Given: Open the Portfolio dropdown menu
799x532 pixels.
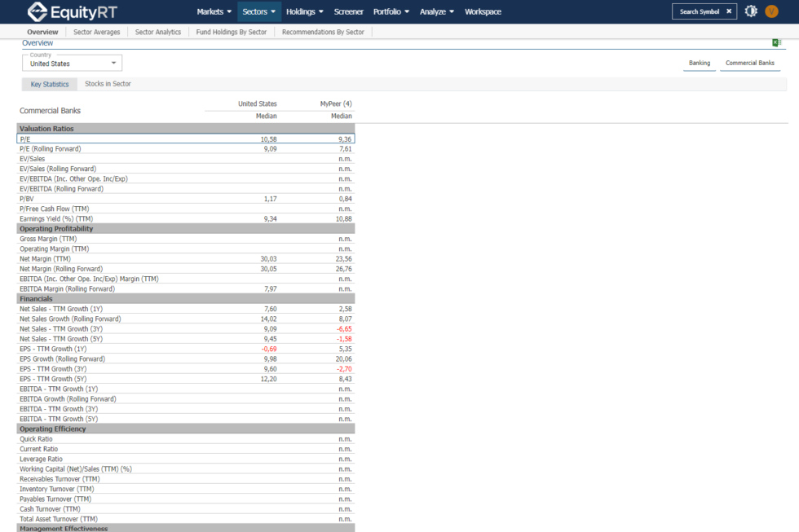Looking at the screenshot, I should click(392, 11).
